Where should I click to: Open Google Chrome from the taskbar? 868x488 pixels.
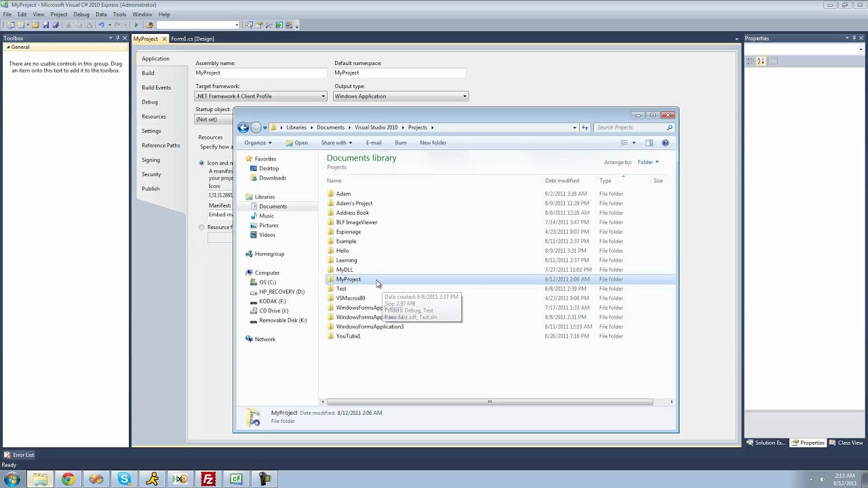pos(68,479)
